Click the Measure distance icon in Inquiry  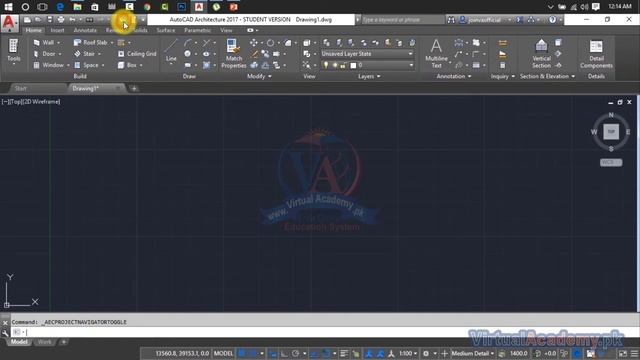502,43
